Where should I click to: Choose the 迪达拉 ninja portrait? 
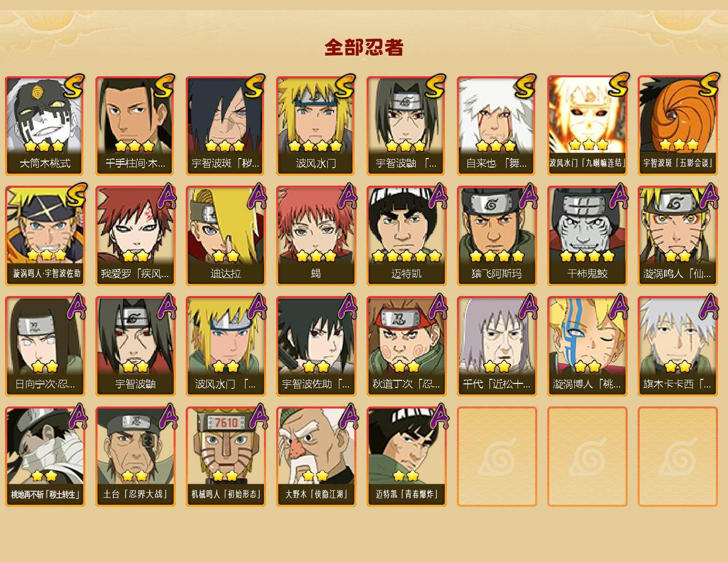click(225, 236)
